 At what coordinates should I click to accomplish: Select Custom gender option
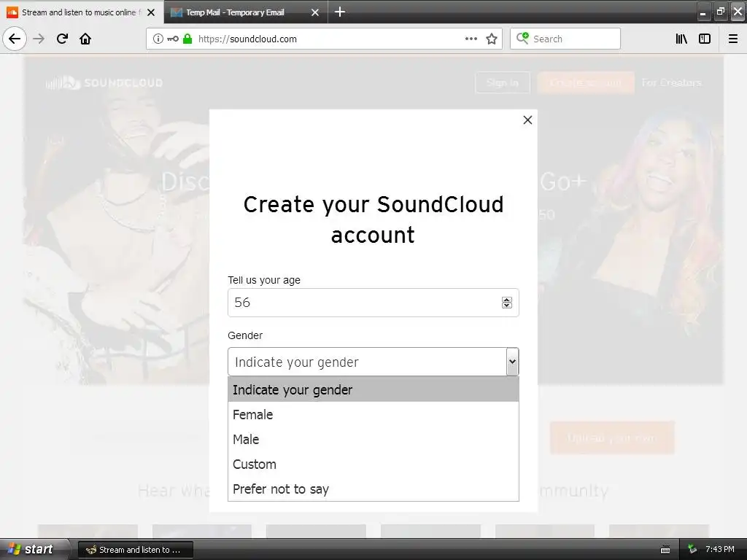click(x=373, y=464)
